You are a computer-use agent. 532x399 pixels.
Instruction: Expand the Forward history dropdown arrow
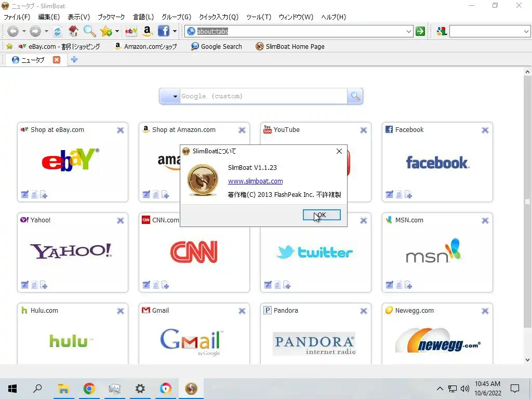(x=46, y=31)
